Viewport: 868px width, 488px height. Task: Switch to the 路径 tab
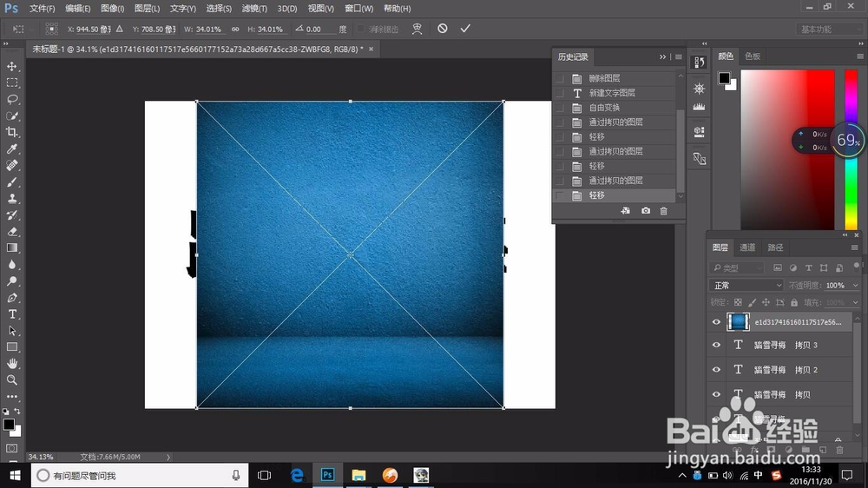tap(775, 247)
